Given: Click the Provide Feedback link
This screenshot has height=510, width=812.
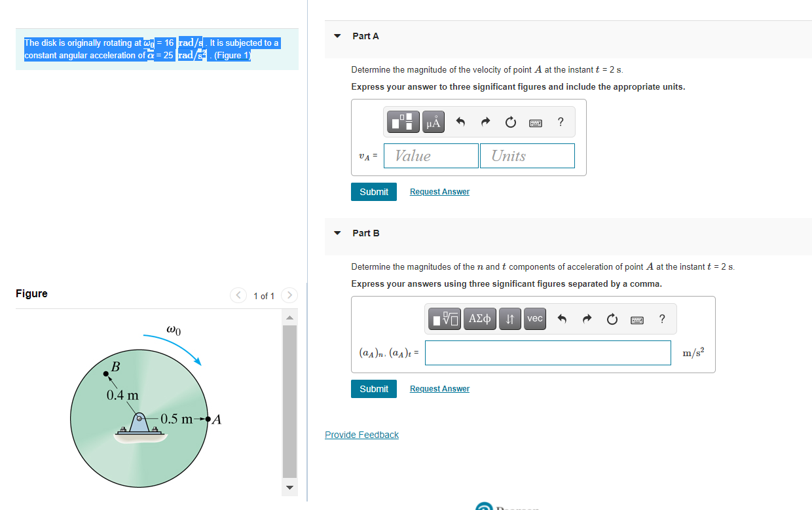Looking at the screenshot, I should (361, 434).
